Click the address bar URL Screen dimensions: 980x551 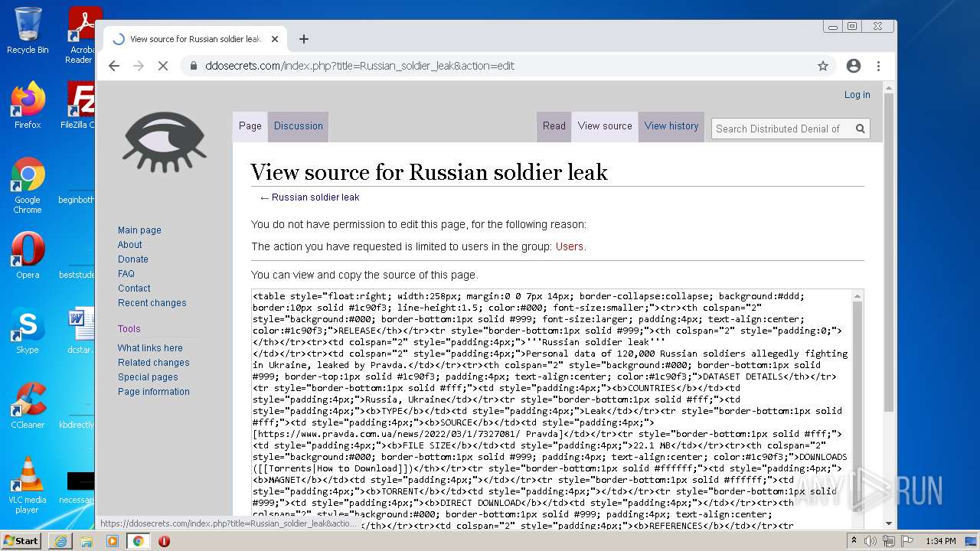click(360, 66)
